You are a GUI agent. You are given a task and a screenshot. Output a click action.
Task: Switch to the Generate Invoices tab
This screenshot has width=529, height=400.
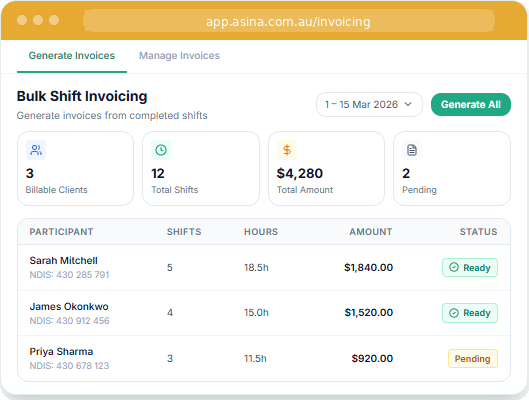click(x=72, y=56)
